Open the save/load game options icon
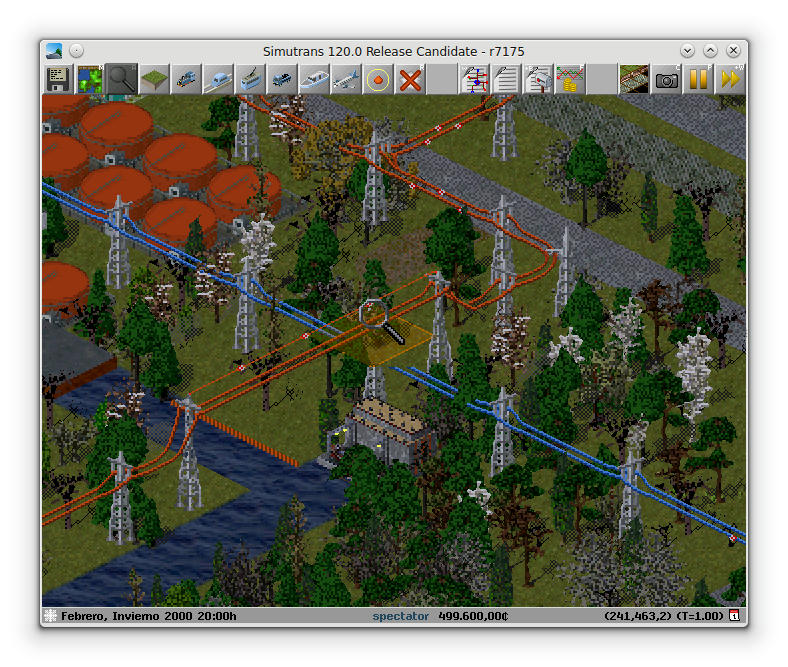 point(58,79)
